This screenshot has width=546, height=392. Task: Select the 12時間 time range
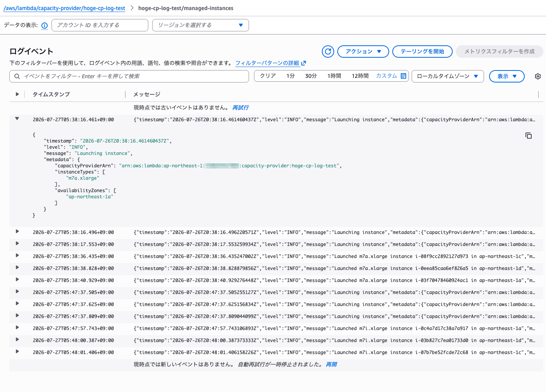[x=360, y=76]
